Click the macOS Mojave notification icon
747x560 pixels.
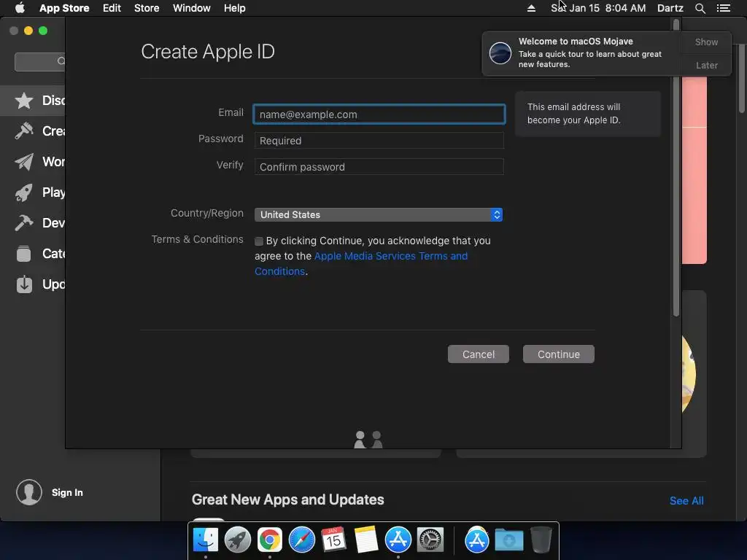point(500,52)
